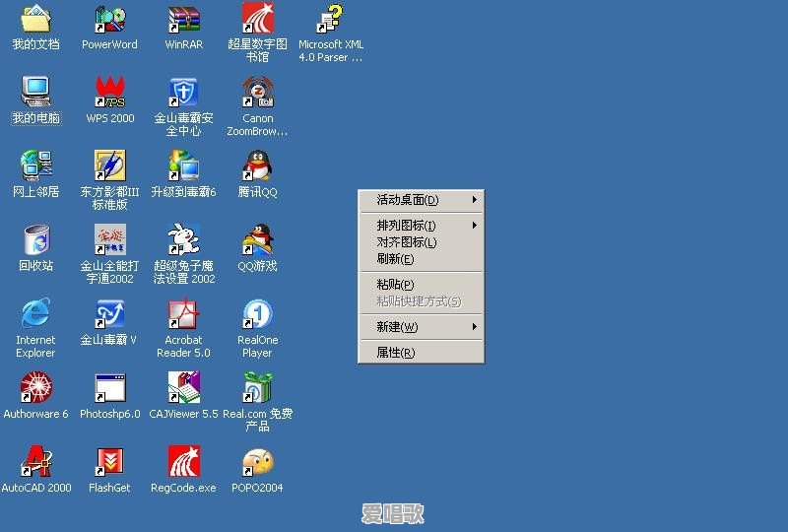Click the 超星数字图书馆 shortcut

tap(258, 18)
